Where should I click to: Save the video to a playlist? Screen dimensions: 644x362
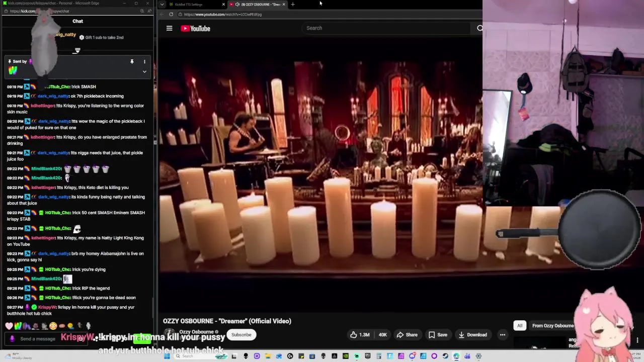pos(438,335)
